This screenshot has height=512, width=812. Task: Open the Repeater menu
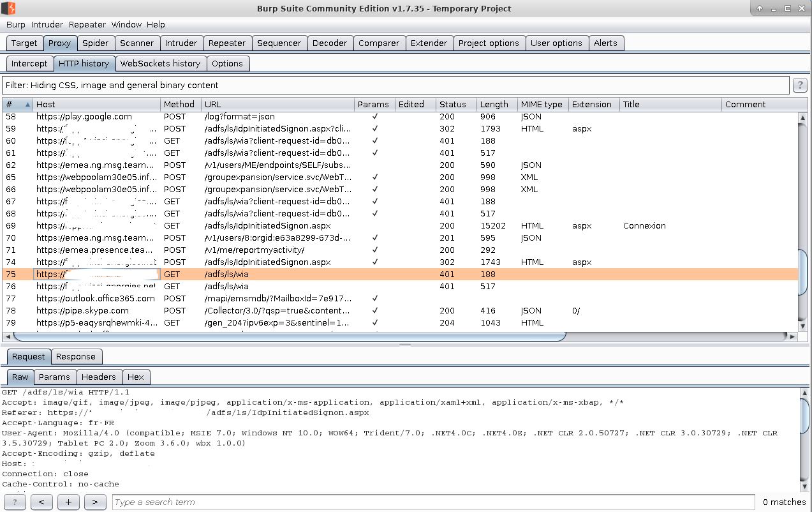87,24
